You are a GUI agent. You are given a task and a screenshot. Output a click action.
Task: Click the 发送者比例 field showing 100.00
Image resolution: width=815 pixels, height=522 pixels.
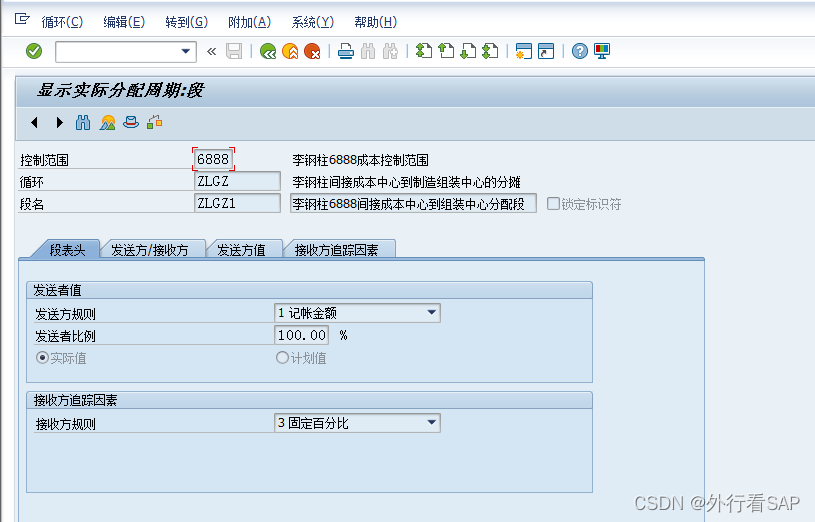[x=301, y=335]
